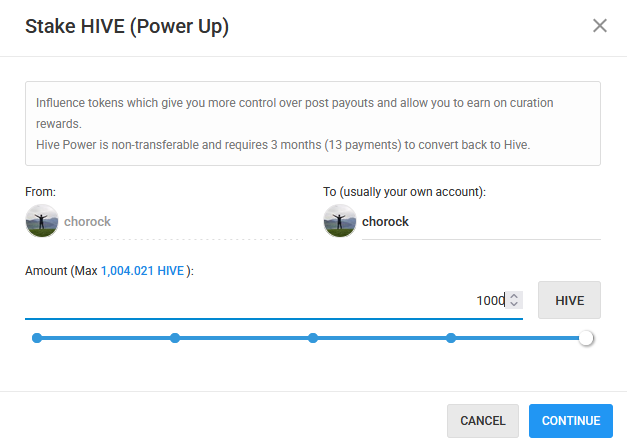Click the 'Hive Power is non-transferable' text
Viewport: 627px width, 446px height.
[283, 145]
